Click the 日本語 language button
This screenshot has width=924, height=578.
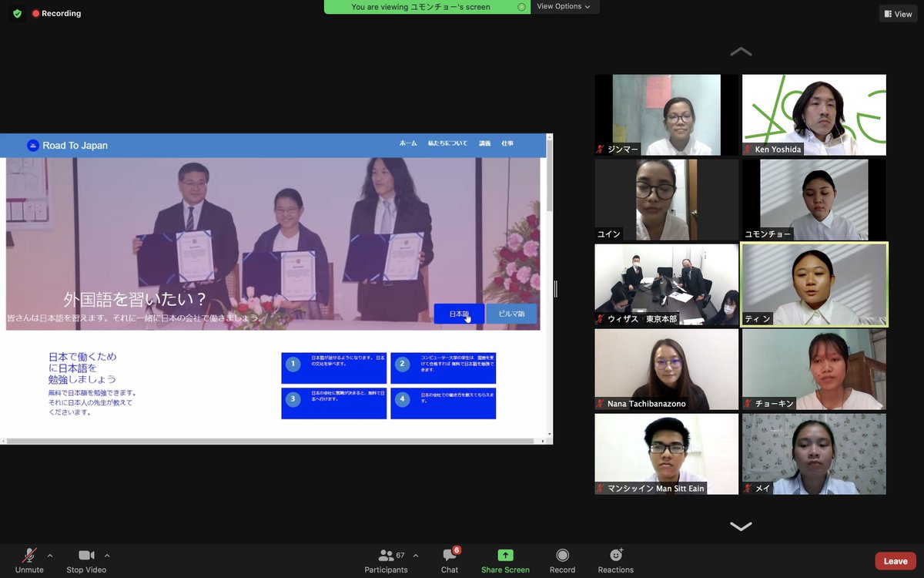(x=459, y=314)
